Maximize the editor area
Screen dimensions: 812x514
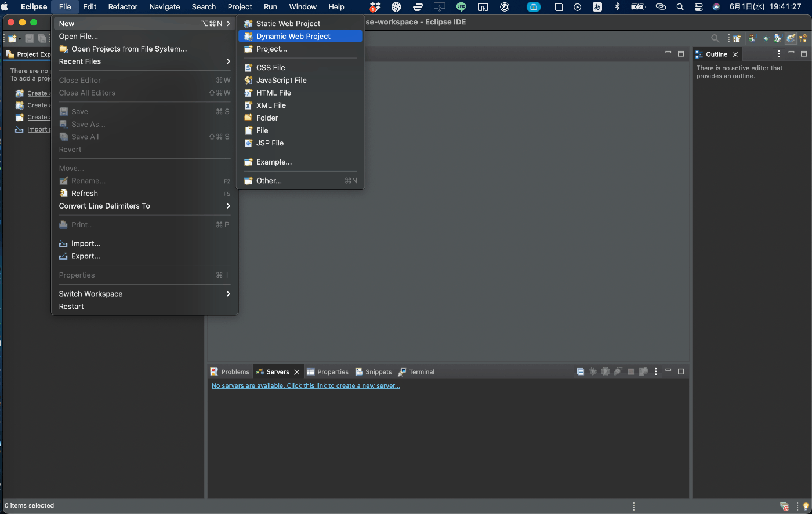coord(681,54)
